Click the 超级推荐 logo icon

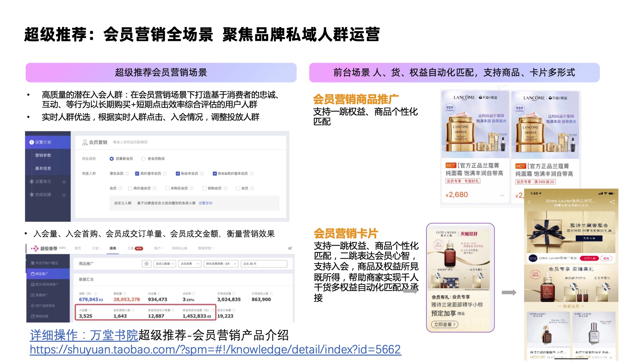(34, 248)
